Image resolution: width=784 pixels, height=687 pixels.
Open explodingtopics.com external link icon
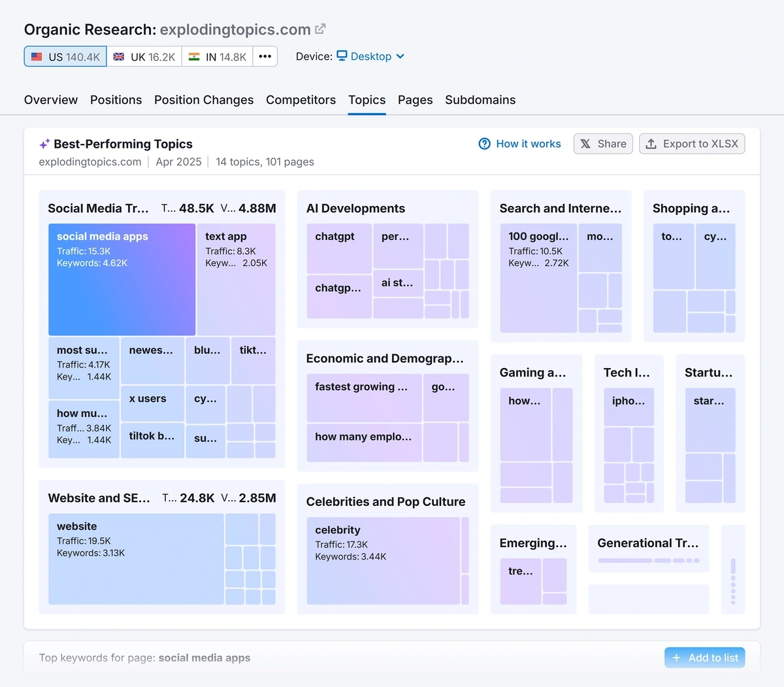click(x=320, y=29)
